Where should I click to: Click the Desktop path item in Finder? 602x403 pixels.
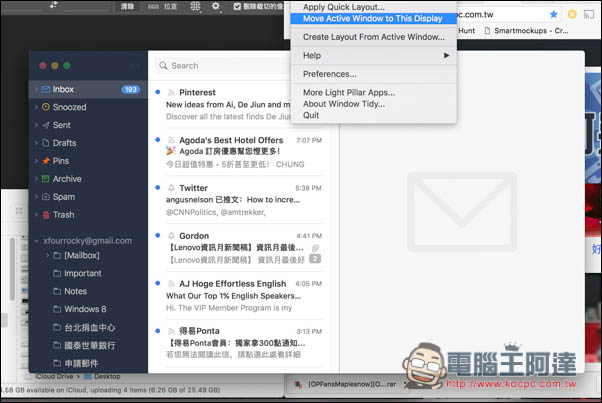[x=102, y=377]
